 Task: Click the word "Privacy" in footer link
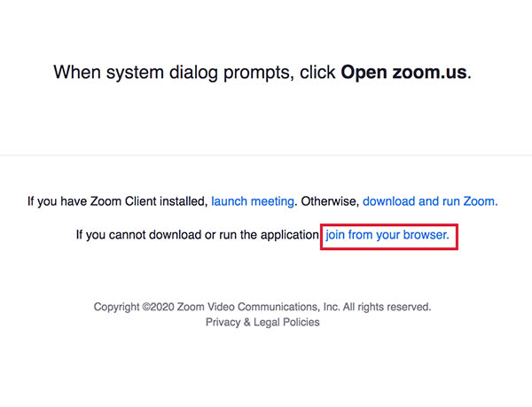(x=223, y=322)
